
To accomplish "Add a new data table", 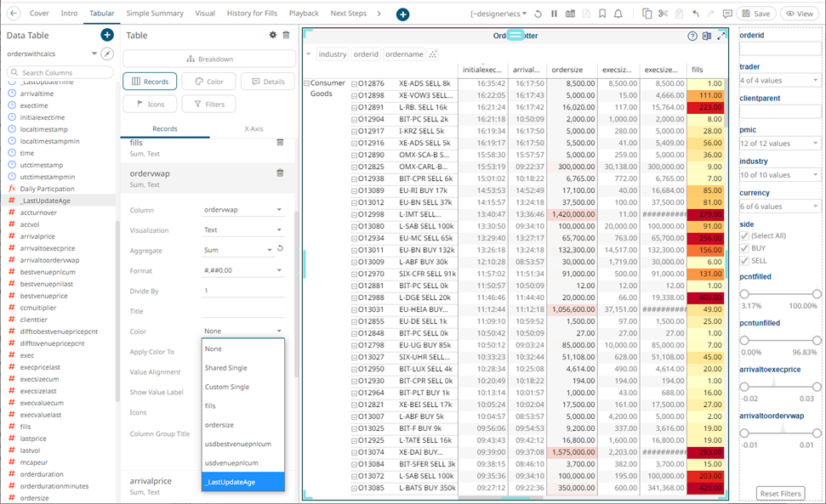I will click(107, 35).
